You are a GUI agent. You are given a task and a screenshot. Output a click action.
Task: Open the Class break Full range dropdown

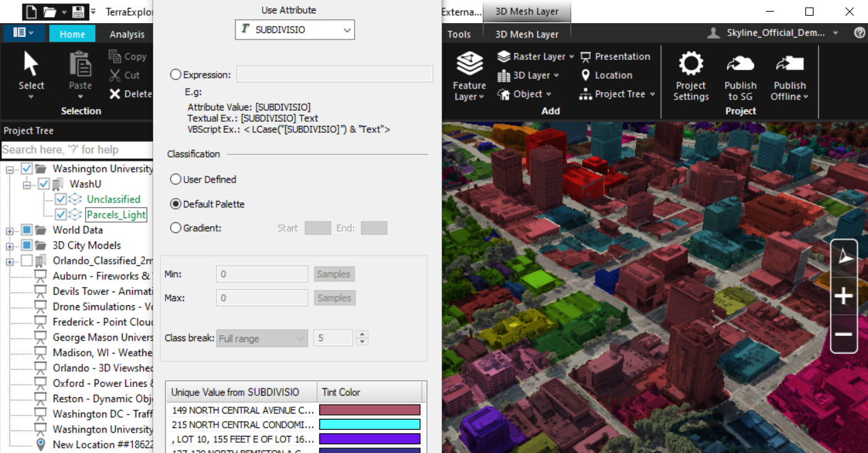pyautogui.click(x=262, y=338)
